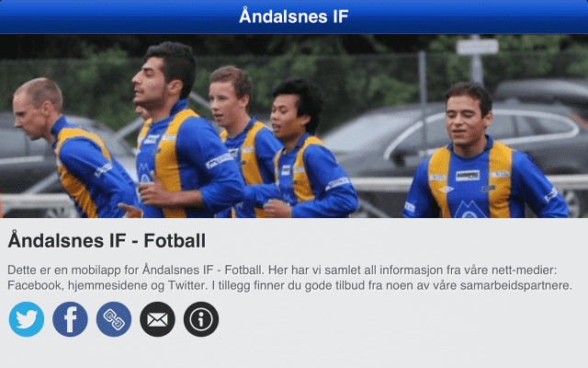Image resolution: width=588 pixels, height=368 pixels.
Task: Open the Twitter bird icon
Action: [27, 319]
